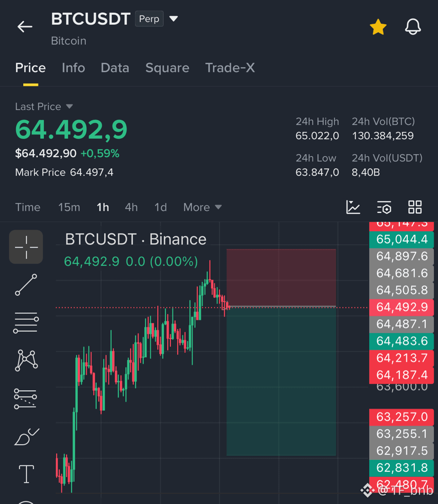The height and width of the screenshot is (504, 438).
Task: Click the 64,681.6 price label
Action: pyautogui.click(x=401, y=273)
